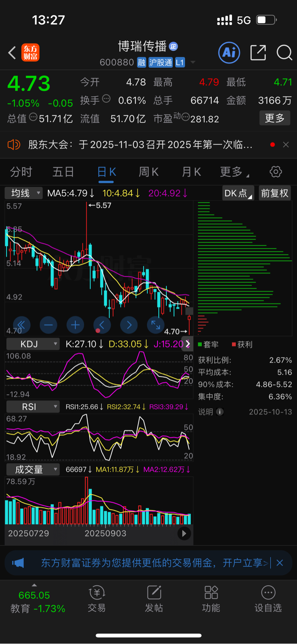Jump to earliest data double-arrow button
This screenshot has width=297, height=644.
pos(22,325)
